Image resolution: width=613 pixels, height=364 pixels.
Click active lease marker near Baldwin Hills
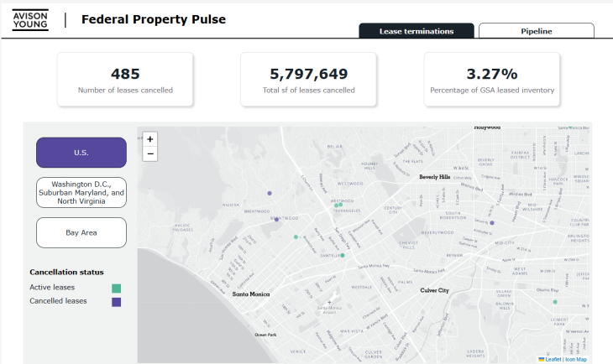coord(555,302)
